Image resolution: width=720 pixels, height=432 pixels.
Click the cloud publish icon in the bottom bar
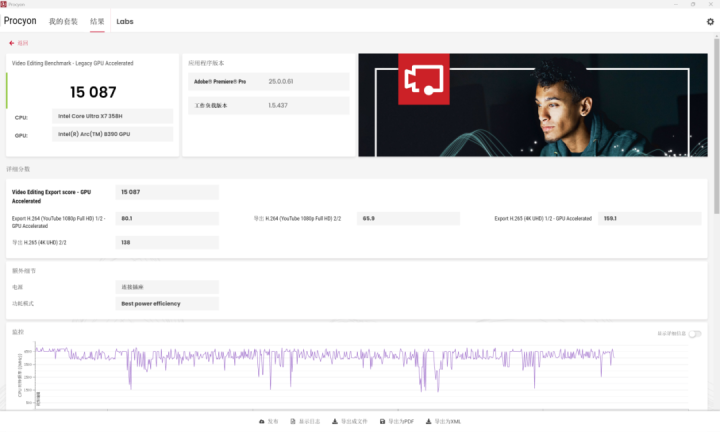(x=262, y=422)
